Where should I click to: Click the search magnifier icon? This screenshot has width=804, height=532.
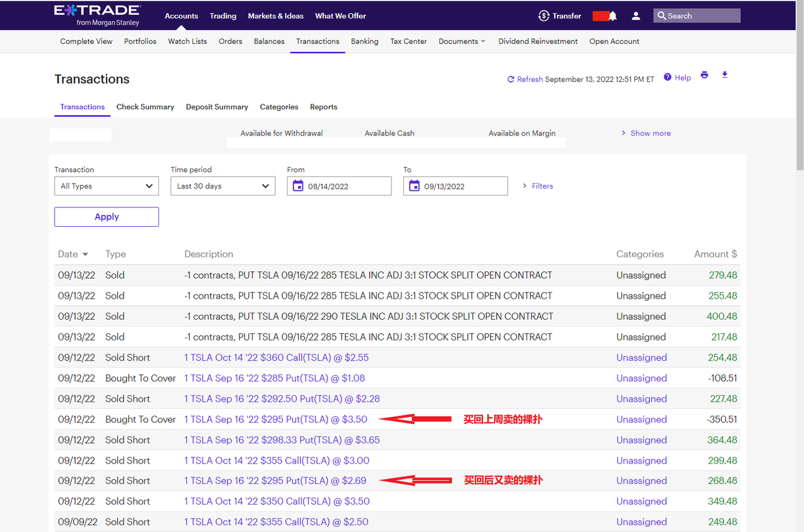point(662,15)
